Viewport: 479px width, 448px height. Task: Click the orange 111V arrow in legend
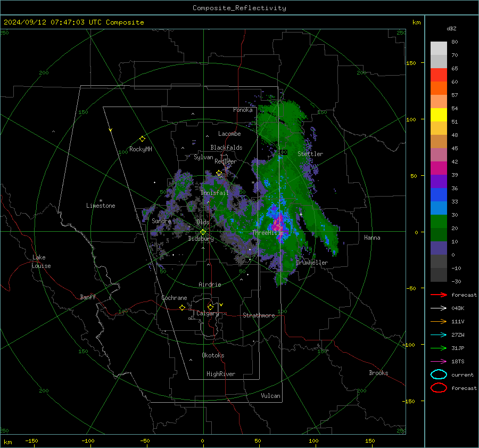(x=439, y=321)
